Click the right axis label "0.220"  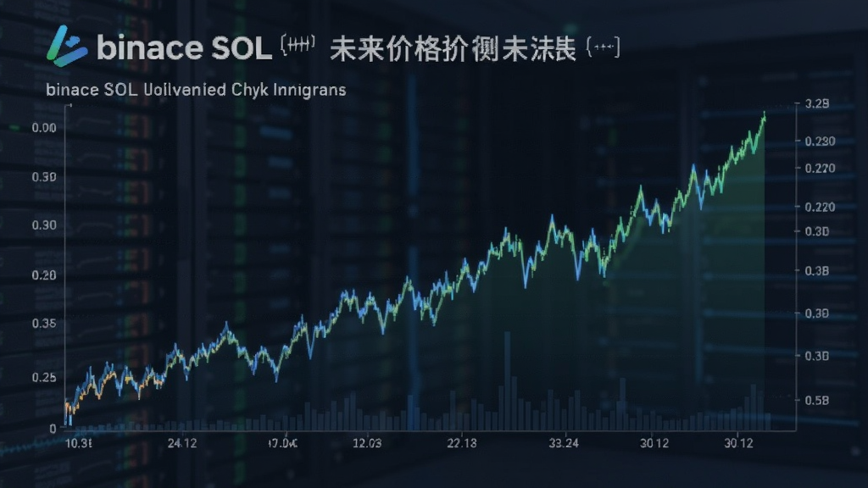pyautogui.click(x=820, y=207)
